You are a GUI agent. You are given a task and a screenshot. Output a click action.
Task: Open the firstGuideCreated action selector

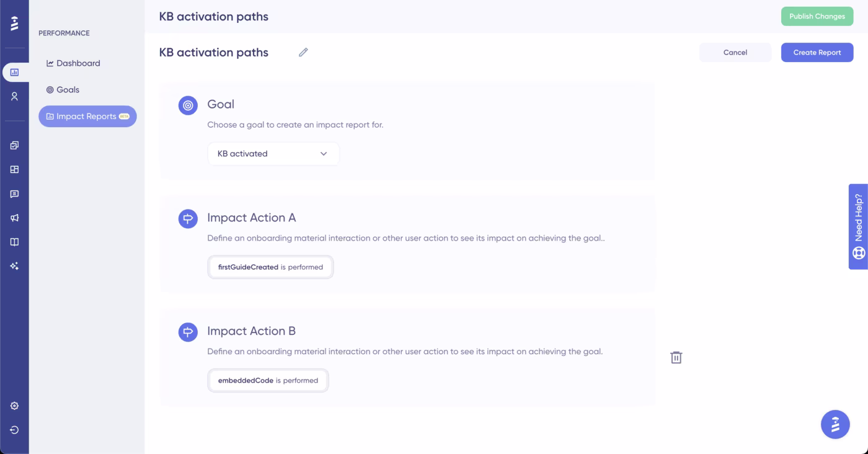(270, 267)
